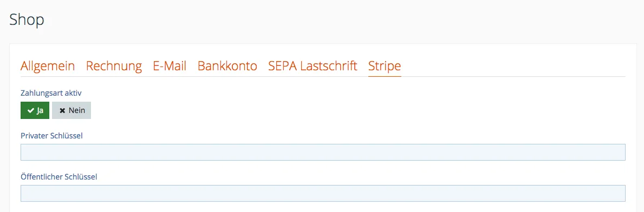Open the Allgemein tab
Image resolution: width=644 pixels, height=212 pixels.
point(48,66)
